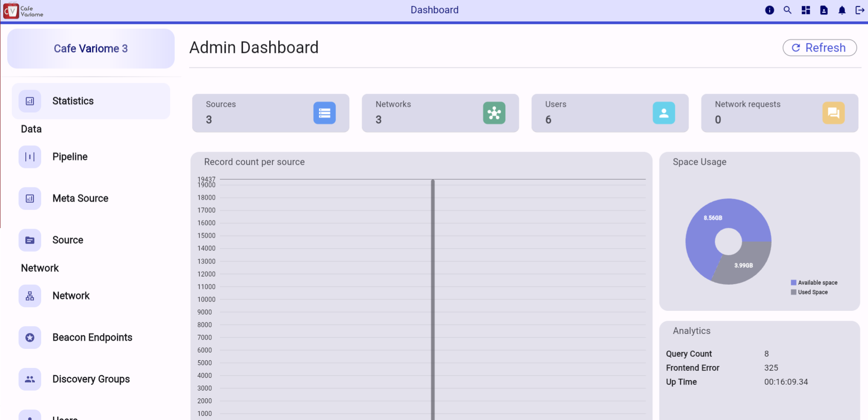Click the Sources card database icon
This screenshot has height=420, width=868.
tap(324, 113)
